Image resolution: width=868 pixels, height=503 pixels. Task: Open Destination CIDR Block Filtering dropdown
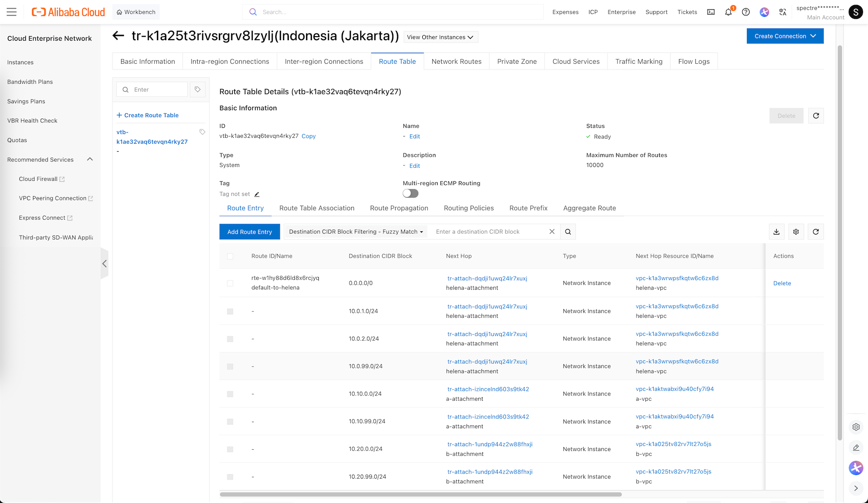coord(356,232)
